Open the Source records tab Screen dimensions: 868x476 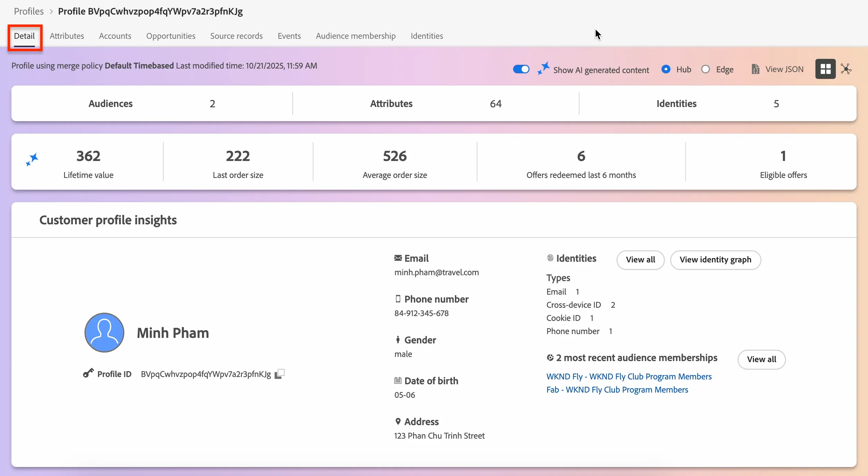pos(236,36)
